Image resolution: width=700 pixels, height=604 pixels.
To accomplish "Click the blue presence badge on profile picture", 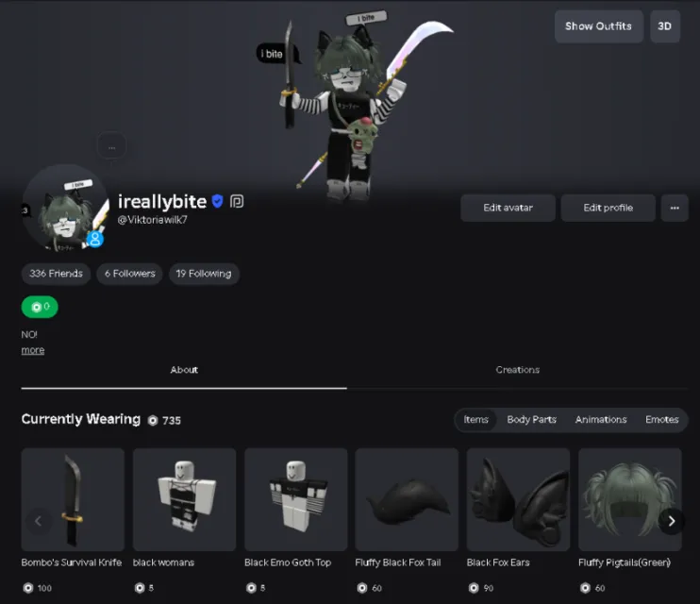I will point(95,239).
